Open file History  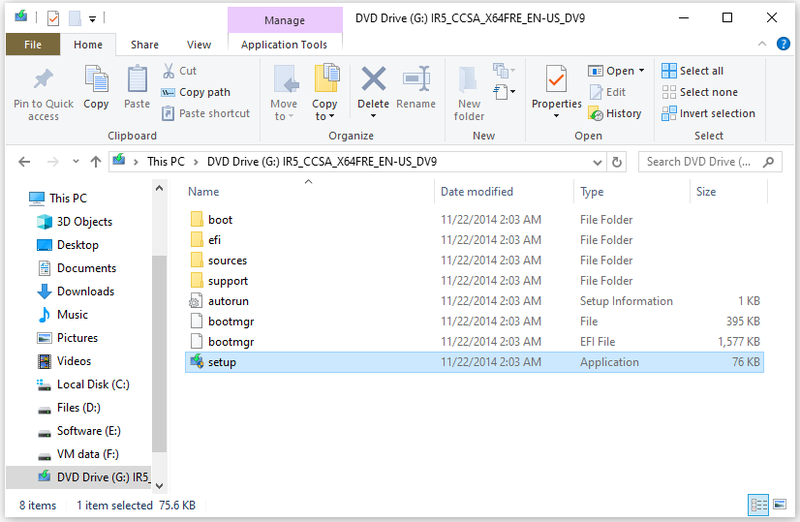[x=615, y=113]
